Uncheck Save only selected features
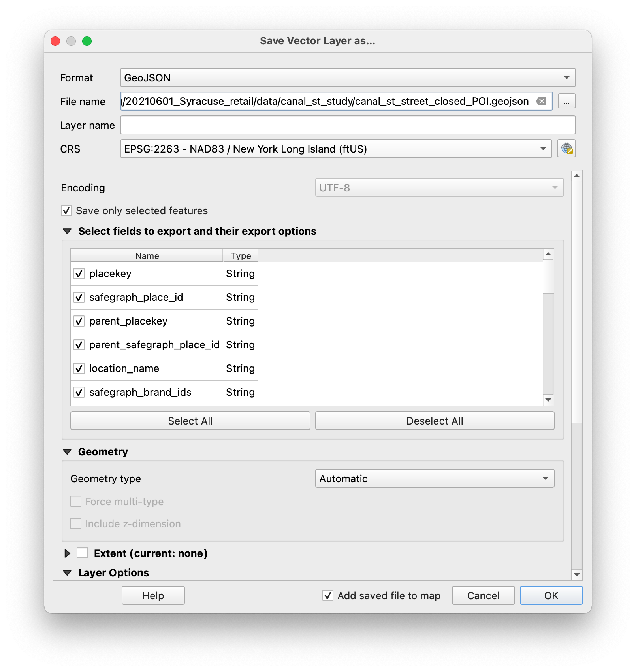636x672 pixels. point(66,210)
